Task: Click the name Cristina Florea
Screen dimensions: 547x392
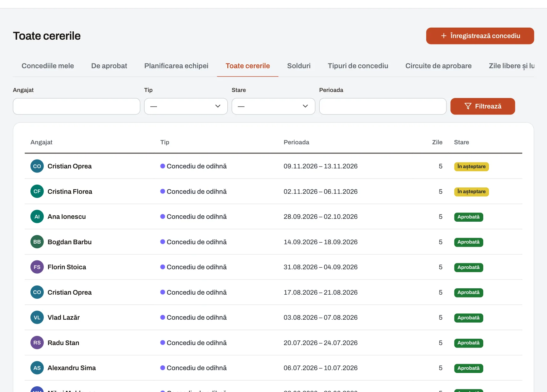Action: [70, 192]
